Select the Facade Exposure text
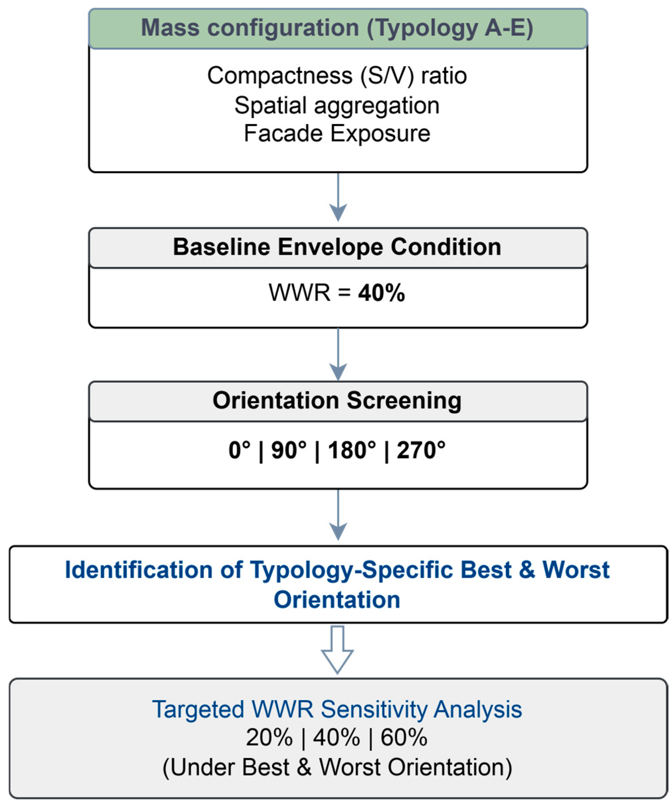 (x=337, y=133)
